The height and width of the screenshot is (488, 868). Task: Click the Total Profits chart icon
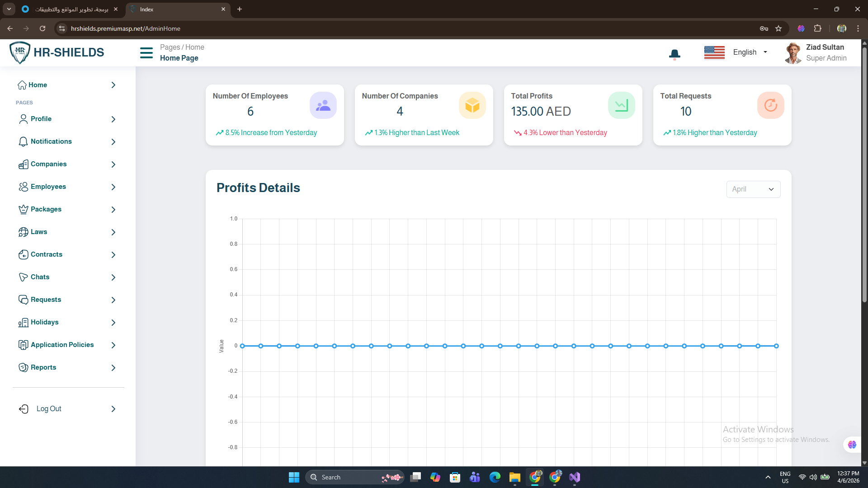tap(621, 105)
